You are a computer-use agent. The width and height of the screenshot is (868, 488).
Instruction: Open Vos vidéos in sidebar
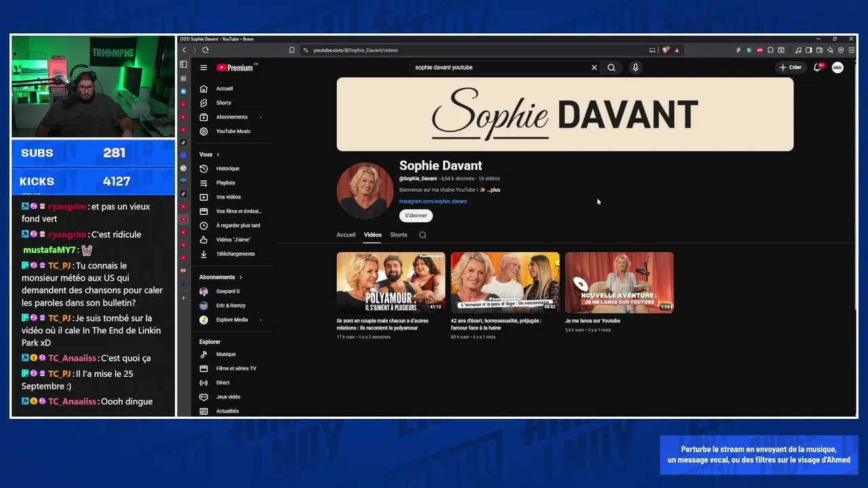(x=233, y=197)
